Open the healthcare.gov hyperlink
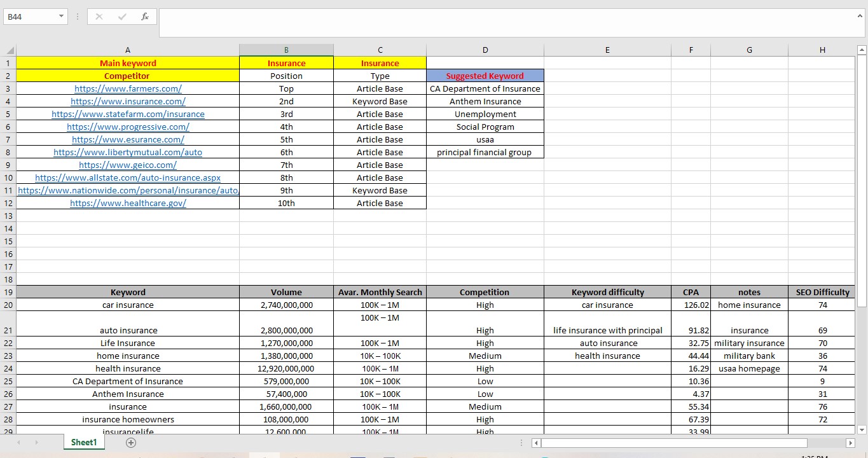 coord(127,203)
